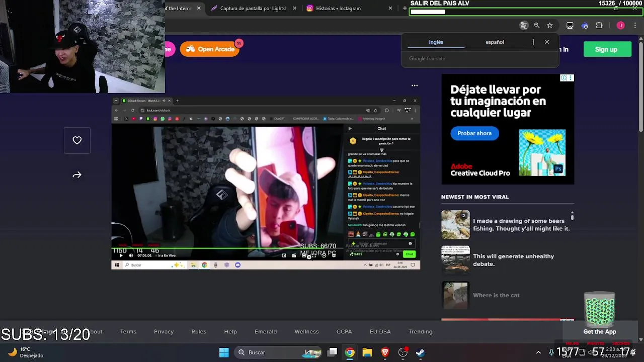
Task: Click the square robot-face extension icon
Action: (570, 26)
